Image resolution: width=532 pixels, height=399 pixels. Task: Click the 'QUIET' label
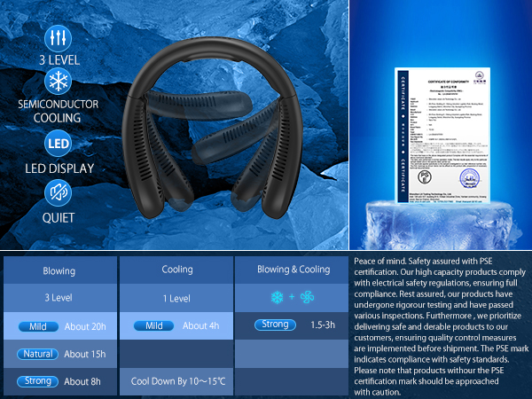(x=58, y=217)
